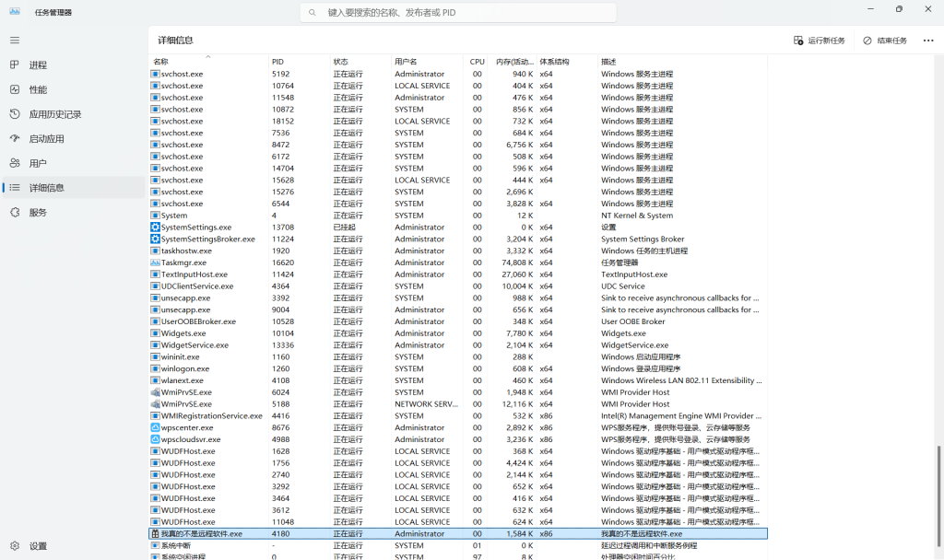Click the vertical scrollbar of the process list

pyautogui.click(x=938, y=479)
